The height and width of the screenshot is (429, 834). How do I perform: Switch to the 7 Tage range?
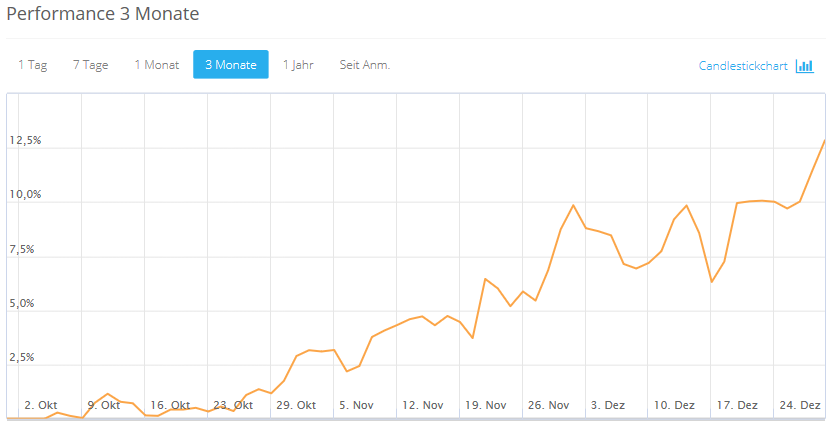(x=90, y=65)
